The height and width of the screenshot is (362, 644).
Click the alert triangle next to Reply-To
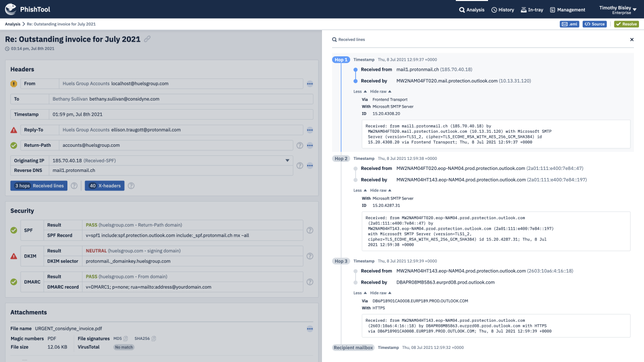14,130
